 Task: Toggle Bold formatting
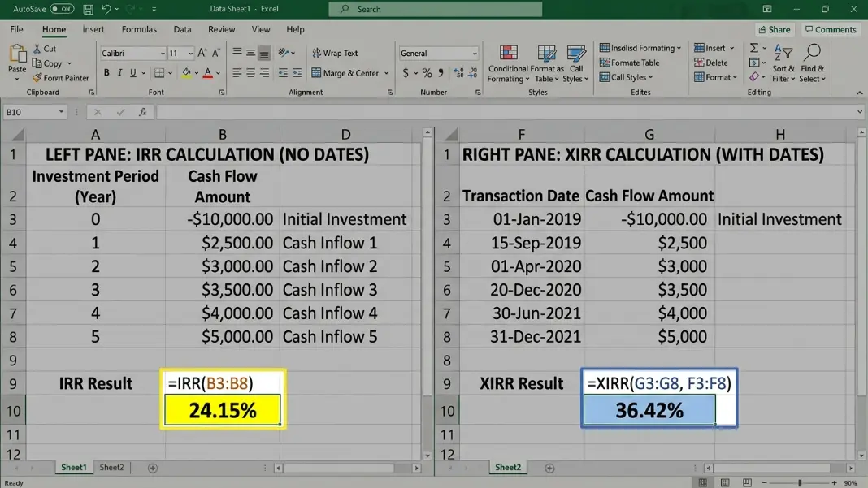tap(106, 73)
